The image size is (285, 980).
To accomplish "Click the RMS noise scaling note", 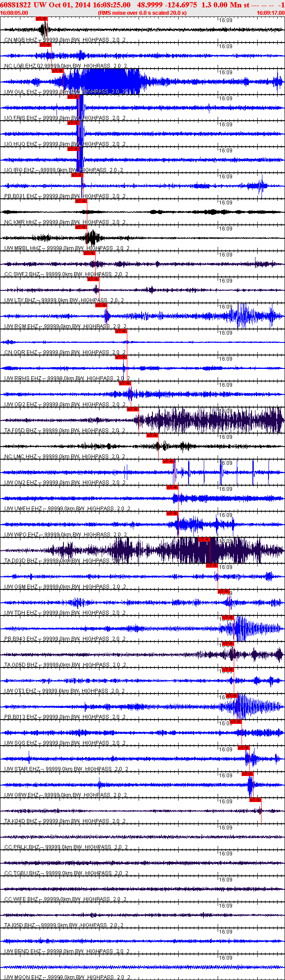I will point(142,13).
